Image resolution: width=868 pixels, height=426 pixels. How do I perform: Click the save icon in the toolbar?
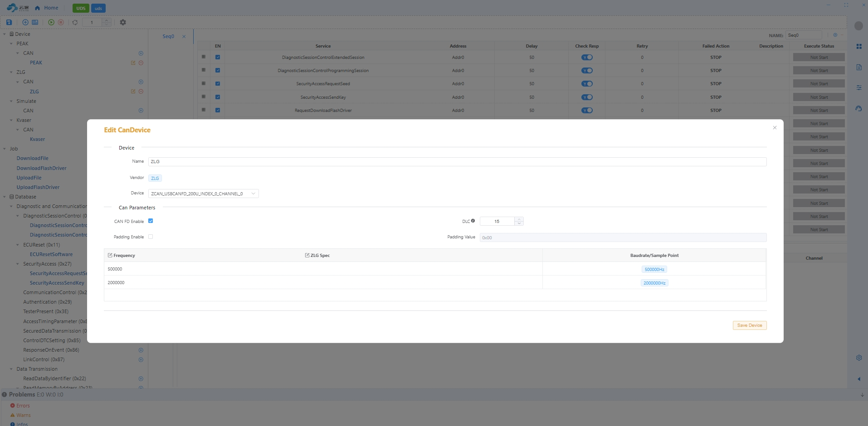[x=9, y=22]
